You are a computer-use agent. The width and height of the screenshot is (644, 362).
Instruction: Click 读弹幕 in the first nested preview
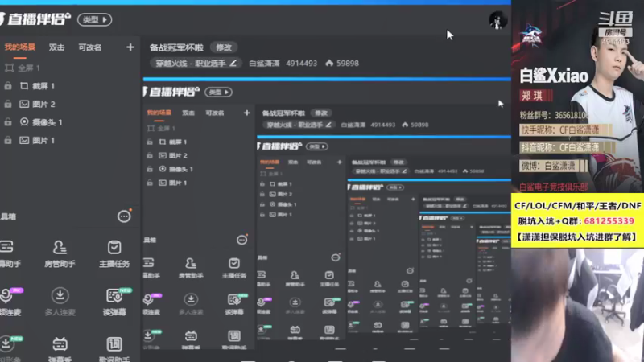click(x=234, y=304)
